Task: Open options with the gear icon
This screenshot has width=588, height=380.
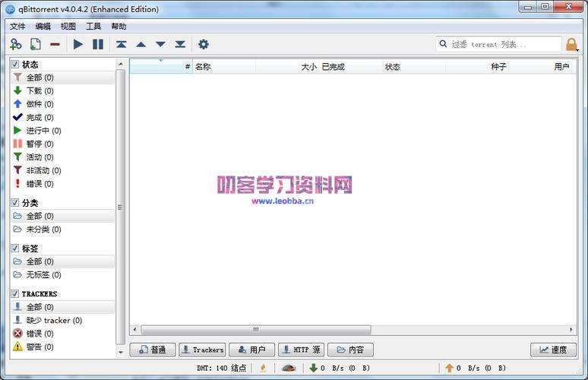Action: (204, 44)
